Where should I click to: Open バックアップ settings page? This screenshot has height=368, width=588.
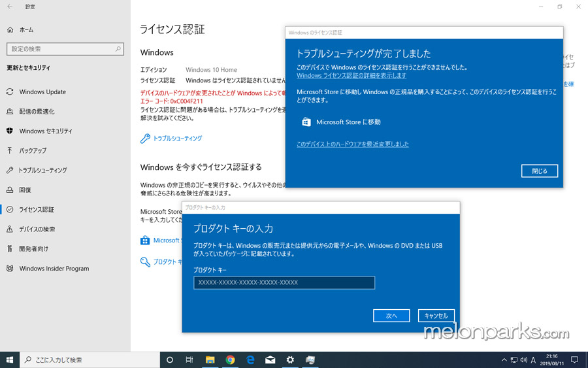coord(33,150)
